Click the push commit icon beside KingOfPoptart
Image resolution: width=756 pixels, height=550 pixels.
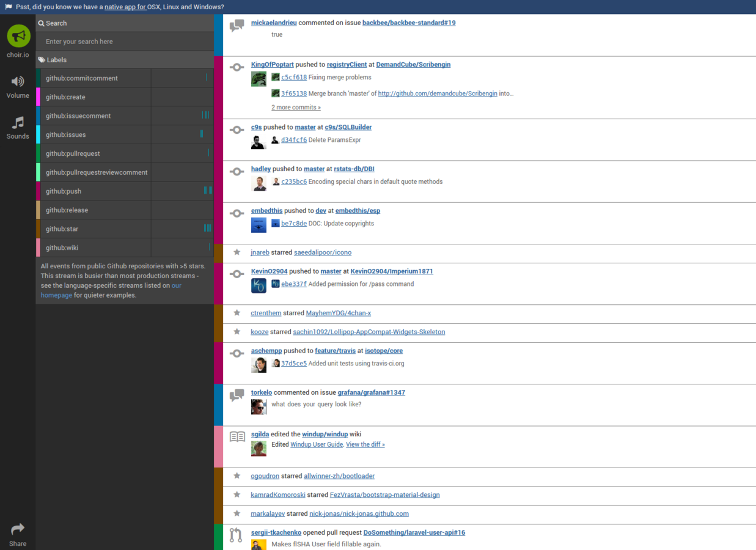point(237,67)
